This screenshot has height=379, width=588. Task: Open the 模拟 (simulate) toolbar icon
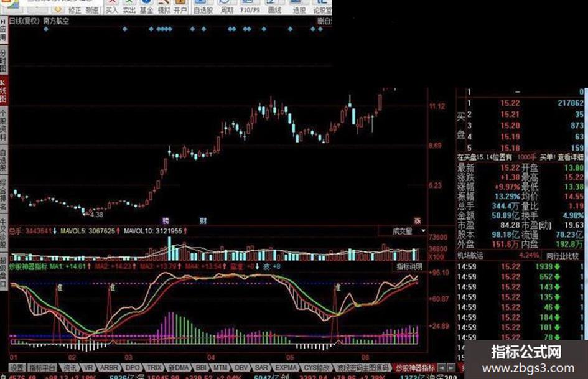(164, 7)
